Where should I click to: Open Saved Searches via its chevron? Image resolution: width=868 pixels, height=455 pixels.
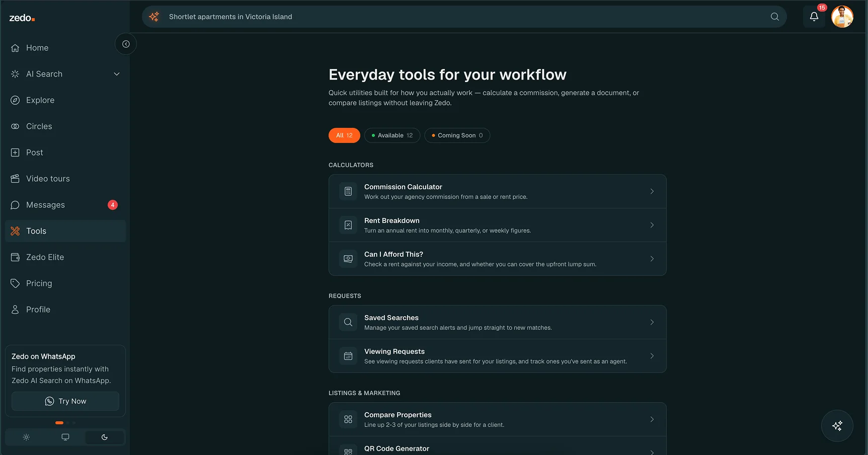[x=652, y=322]
